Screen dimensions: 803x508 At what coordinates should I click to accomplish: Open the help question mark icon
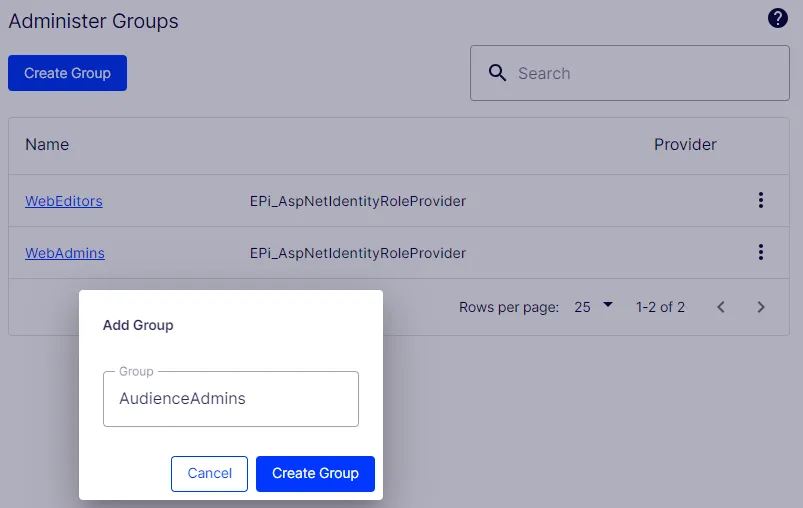777,18
